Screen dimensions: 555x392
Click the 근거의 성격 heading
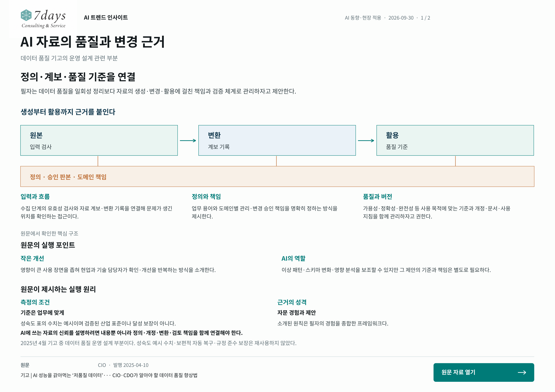pyautogui.click(x=292, y=302)
